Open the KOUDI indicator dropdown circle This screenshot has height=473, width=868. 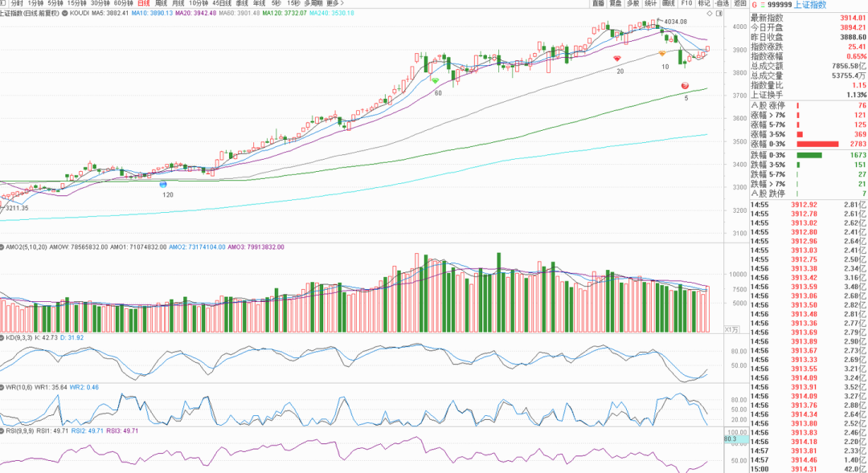coord(65,13)
